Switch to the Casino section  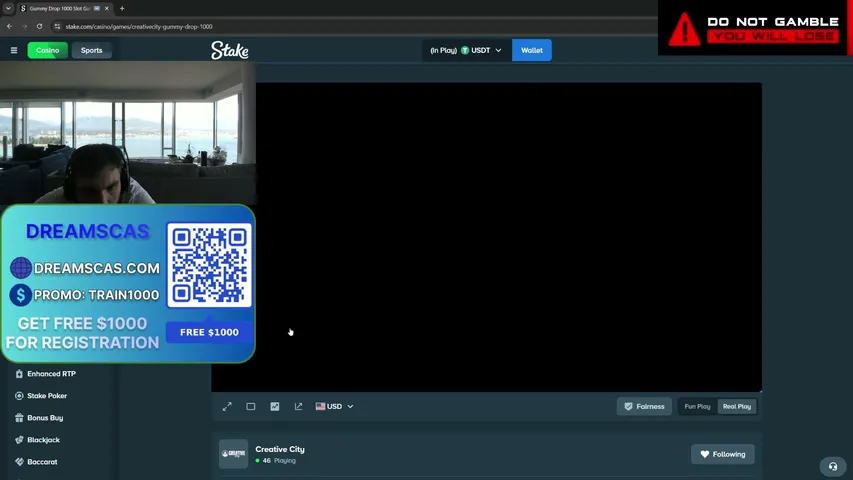tap(47, 50)
